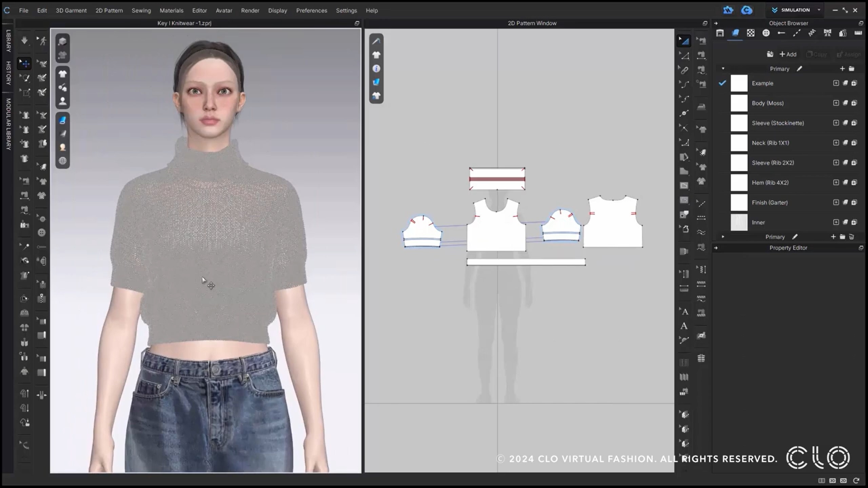The image size is (868, 488).
Task: Select the white color swatch for Example
Action: [738, 83]
